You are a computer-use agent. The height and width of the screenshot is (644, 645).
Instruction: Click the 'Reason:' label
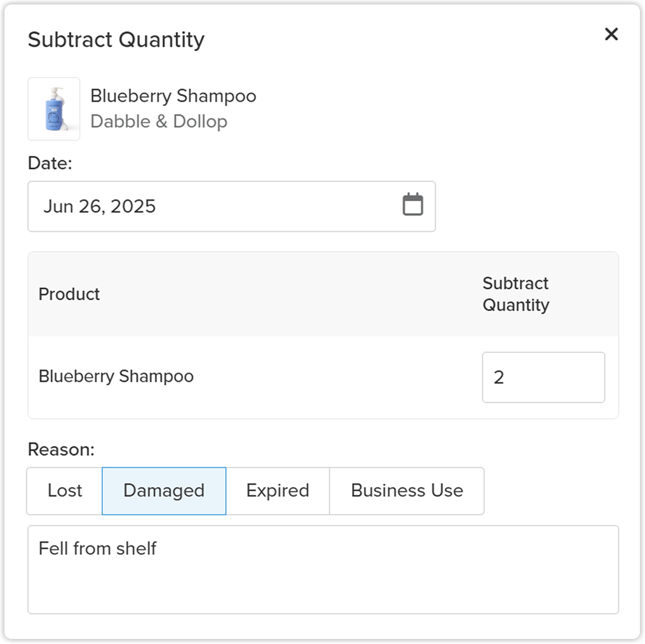tap(61, 449)
